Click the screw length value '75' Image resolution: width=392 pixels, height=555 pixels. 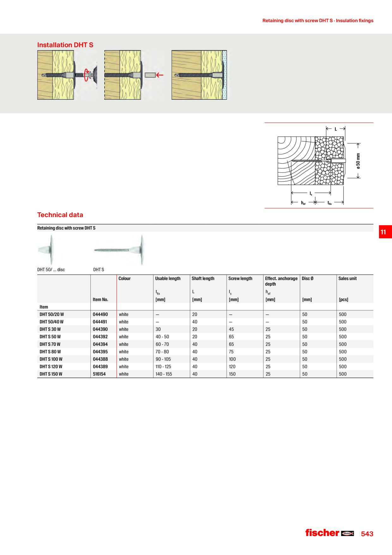point(231,352)
